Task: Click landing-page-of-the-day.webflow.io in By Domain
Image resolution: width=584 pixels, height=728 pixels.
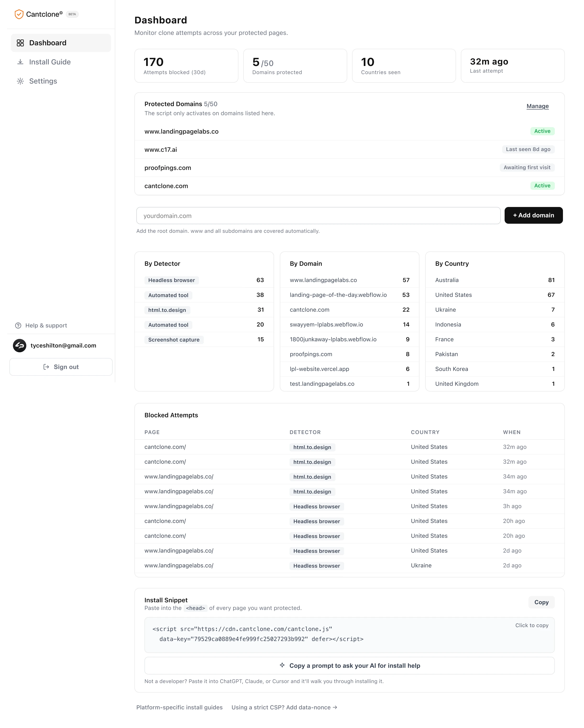Action: [338, 295]
